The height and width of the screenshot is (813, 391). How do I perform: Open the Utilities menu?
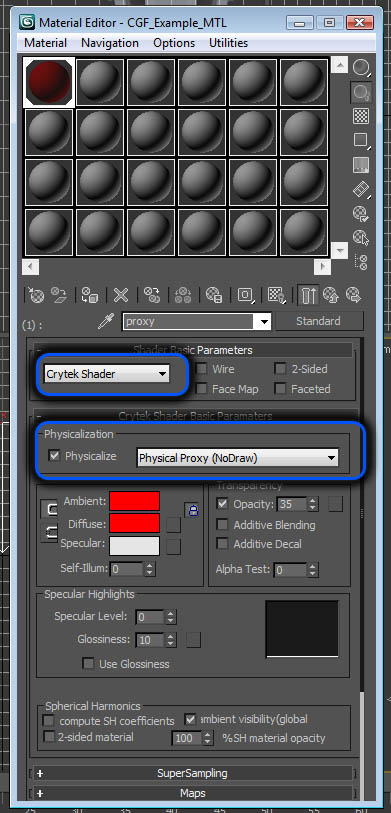pos(229,43)
